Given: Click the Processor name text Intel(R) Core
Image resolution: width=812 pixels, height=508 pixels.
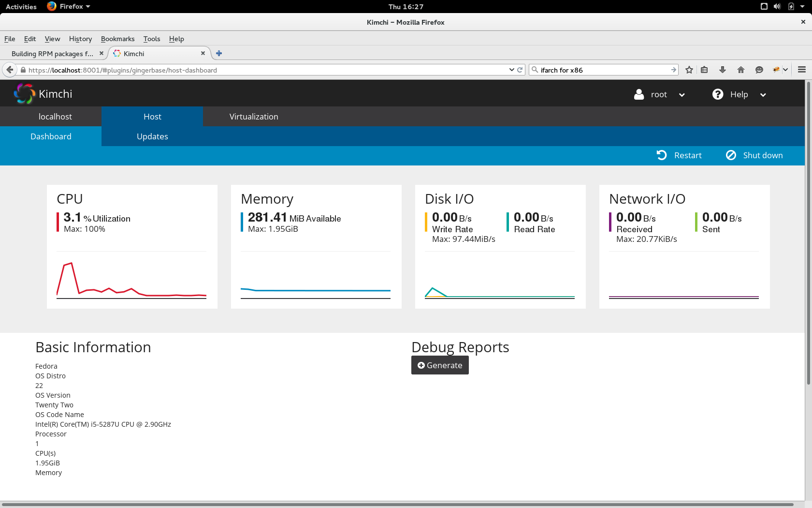Looking at the screenshot, I should point(103,424).
